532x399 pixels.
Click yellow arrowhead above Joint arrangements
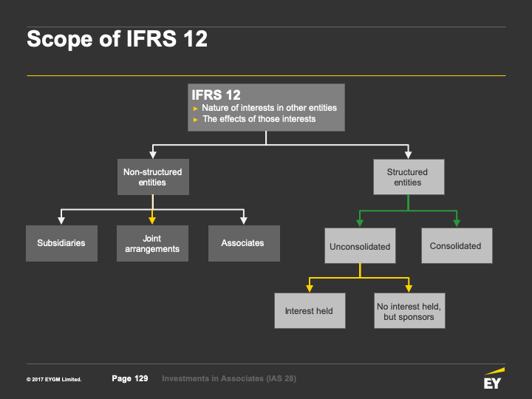coord(152,220)
